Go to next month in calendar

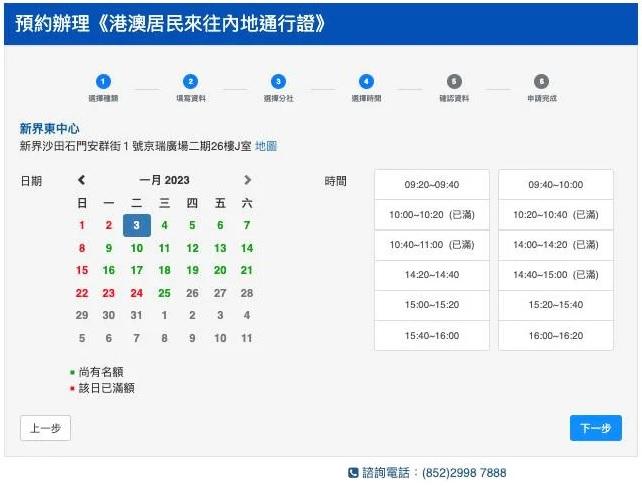click(247, 181)
